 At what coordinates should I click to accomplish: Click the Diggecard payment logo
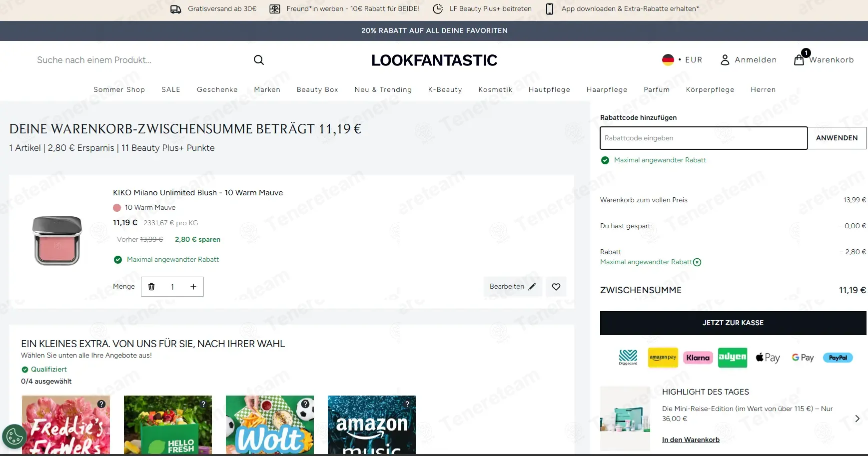(x=628, y=358)
